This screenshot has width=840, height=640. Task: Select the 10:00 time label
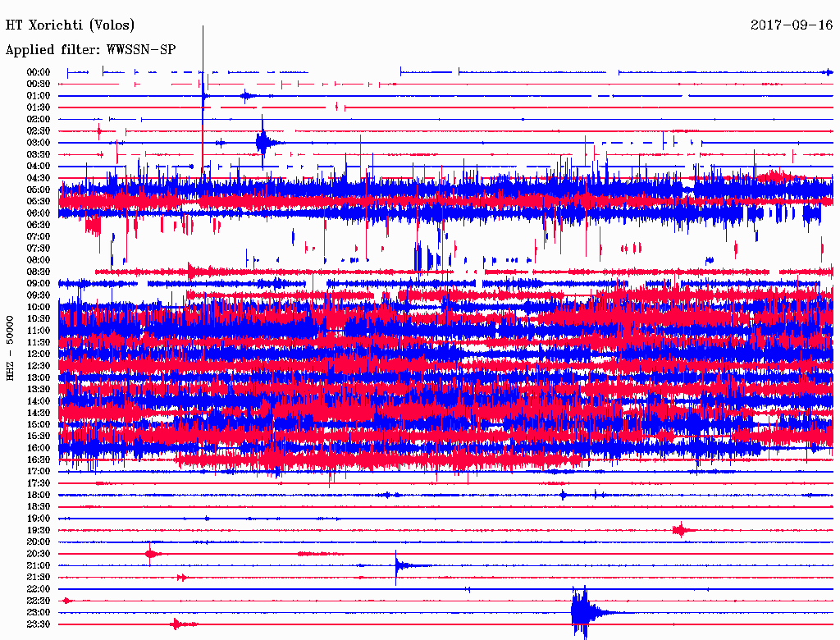coord(39,307)
